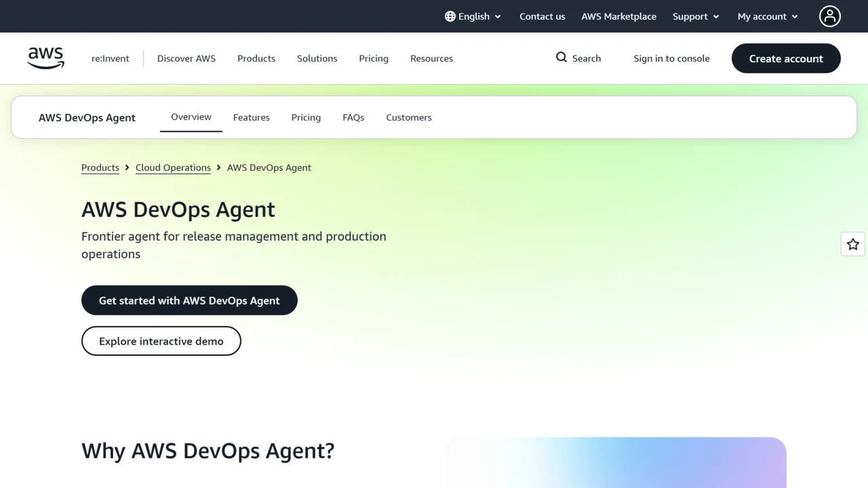
Task: Click Get started with AWS DevOps Agent
Action: 189,300
